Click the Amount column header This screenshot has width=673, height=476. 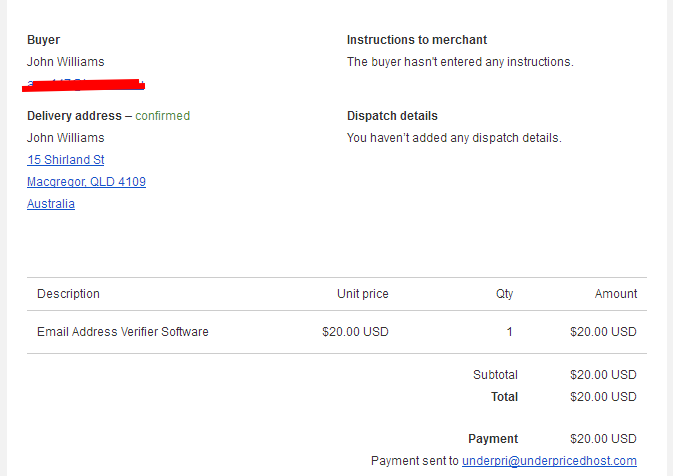point(615,294)
